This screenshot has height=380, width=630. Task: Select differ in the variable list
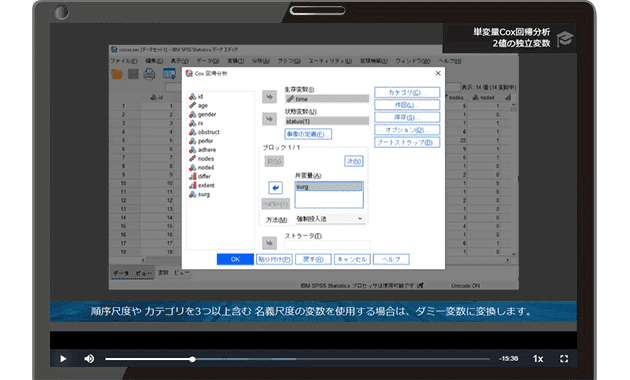(204, 176)
